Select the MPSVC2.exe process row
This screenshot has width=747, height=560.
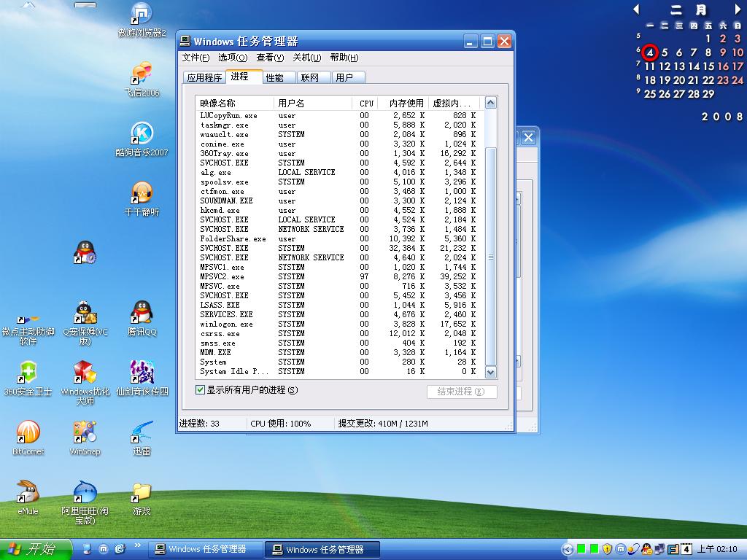pyautogui.click(x=339, y=276)
